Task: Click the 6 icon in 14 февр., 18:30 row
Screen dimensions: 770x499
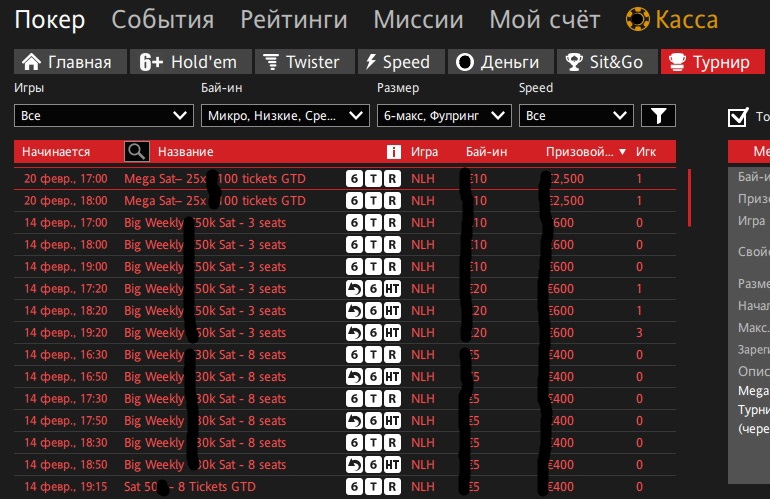Action: [x=355, y=443]
